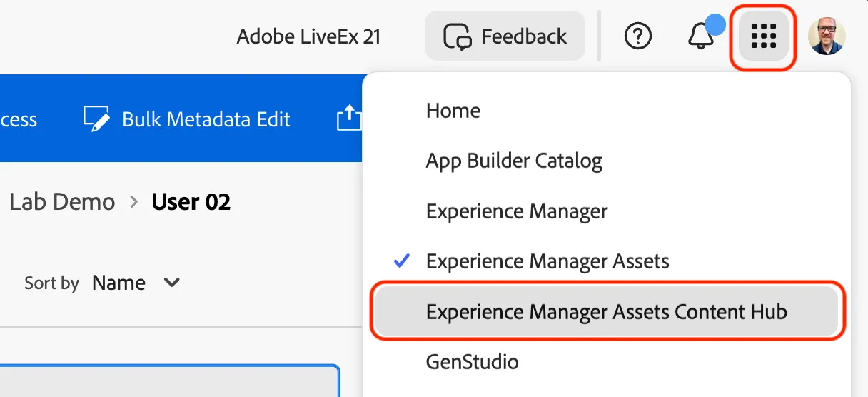Viewport: 868px width, 397px height.
Task: Click the User 02 breadcrumb
Action: (191, 202)
